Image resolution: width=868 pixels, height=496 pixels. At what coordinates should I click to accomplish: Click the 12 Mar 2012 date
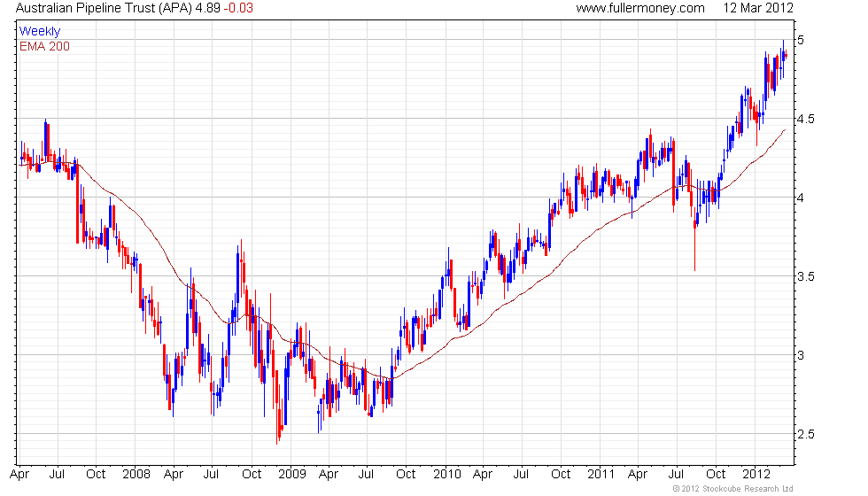click(x=758, y=8)
